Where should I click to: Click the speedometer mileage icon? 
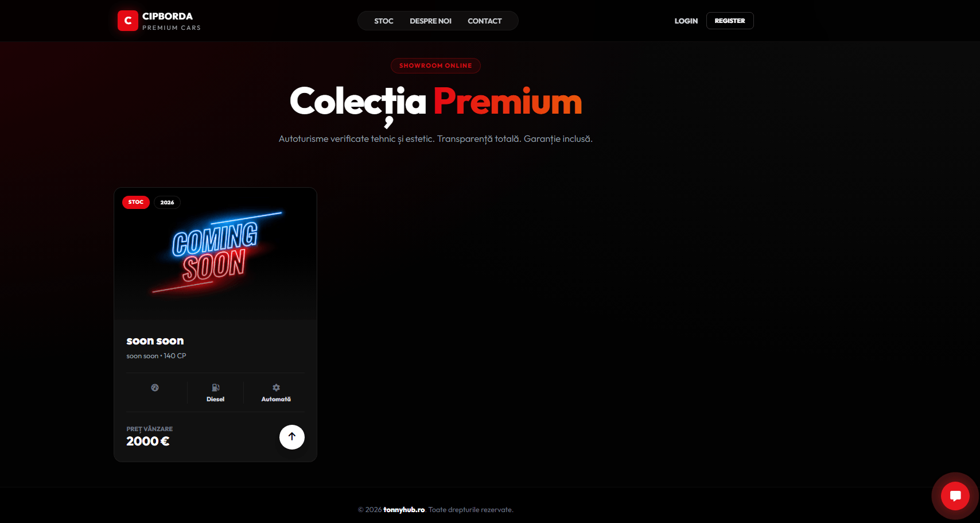tap(155, 388)
